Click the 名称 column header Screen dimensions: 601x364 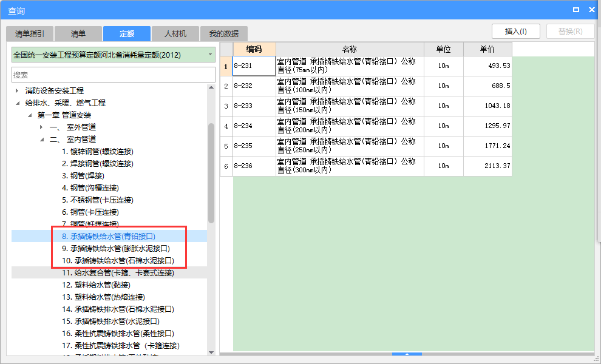tap(350, 49)
